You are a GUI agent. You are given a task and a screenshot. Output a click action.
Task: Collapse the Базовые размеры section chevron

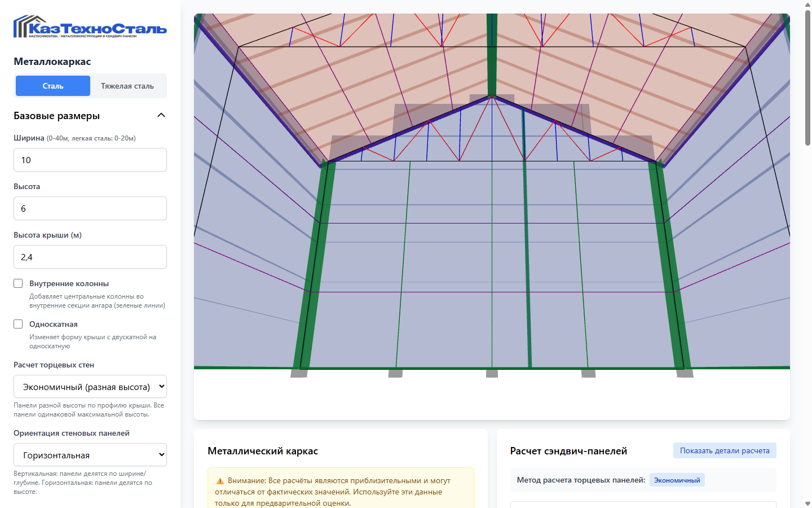161,115
